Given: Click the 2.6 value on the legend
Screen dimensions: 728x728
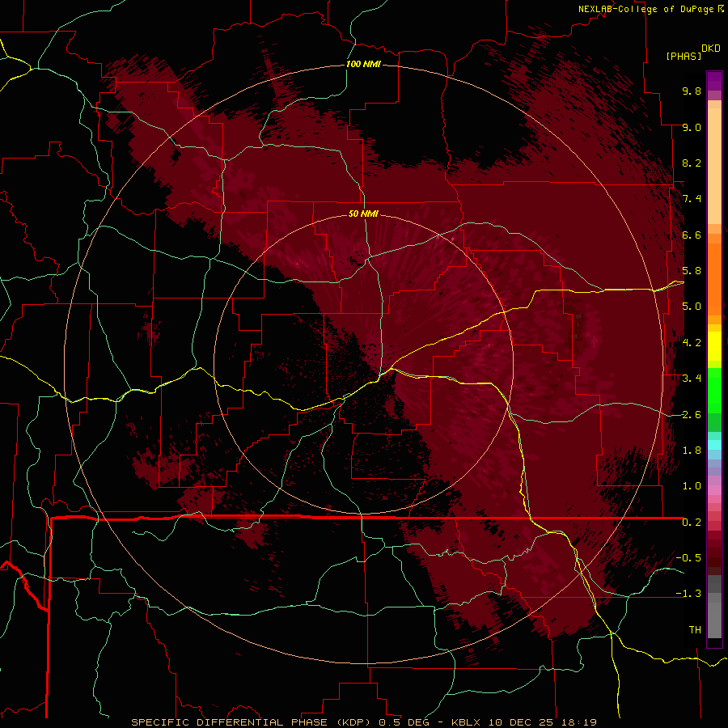Looking at the screenshot, I should tap(692, 415).
